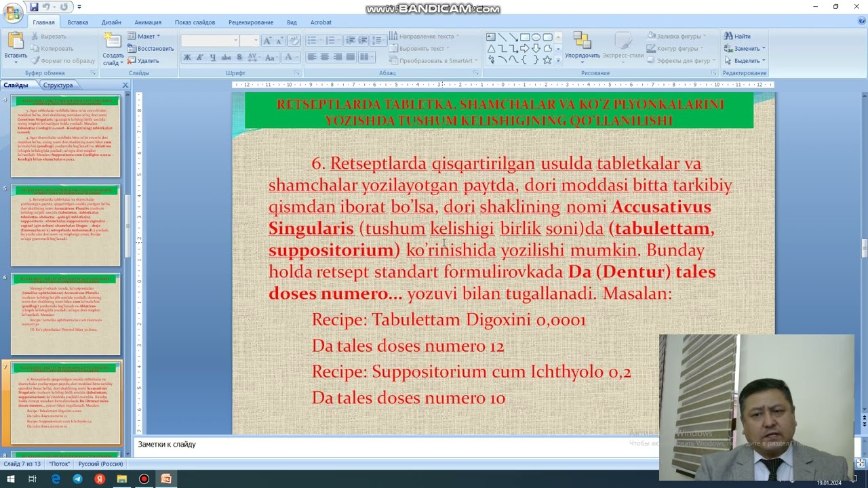Open the Office button menu
This screenshot has width=868, height=488.
(x=12, y=12)
